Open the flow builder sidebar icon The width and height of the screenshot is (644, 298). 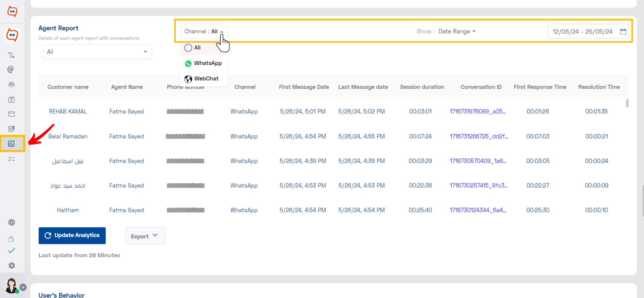click(x=11, y=55)
